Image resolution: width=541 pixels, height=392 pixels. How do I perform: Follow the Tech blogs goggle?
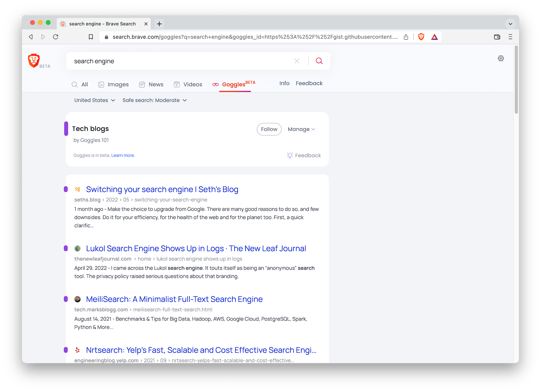[269, 129]
